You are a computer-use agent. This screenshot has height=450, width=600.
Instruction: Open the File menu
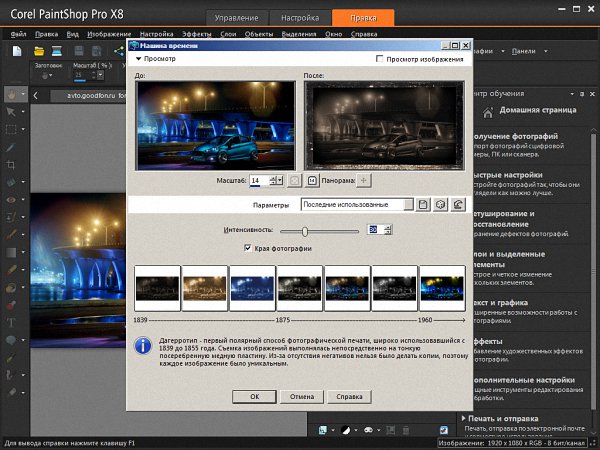[x=18, y=34]
